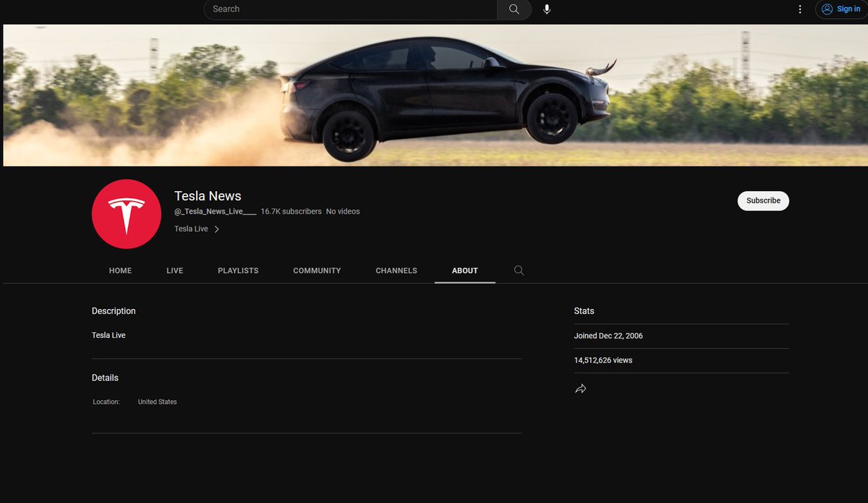Search within channel using magnifier icon
This screenshot has height=503, width=868.
coord(519,270)
